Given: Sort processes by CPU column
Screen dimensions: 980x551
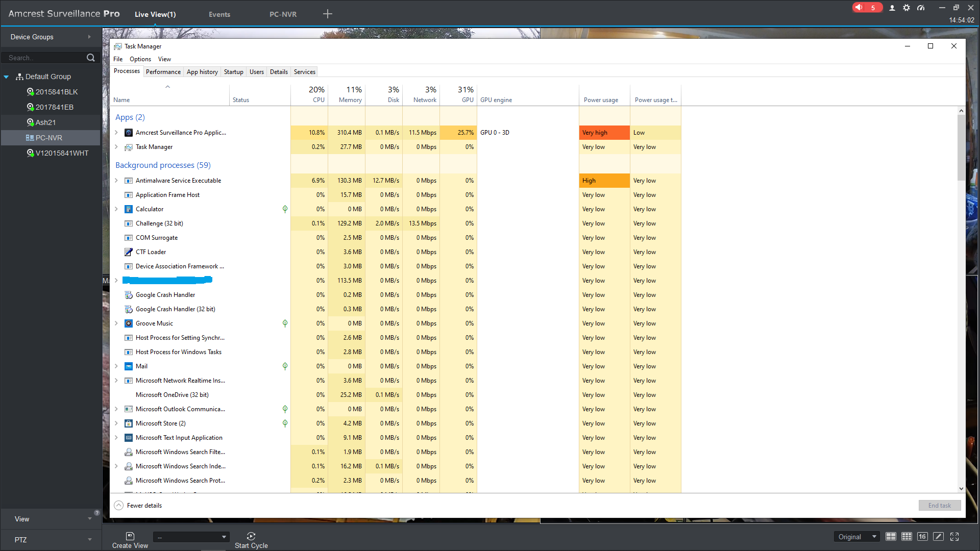Looking at the screenshot, I should pyautogui.click(x=309, y=95).
